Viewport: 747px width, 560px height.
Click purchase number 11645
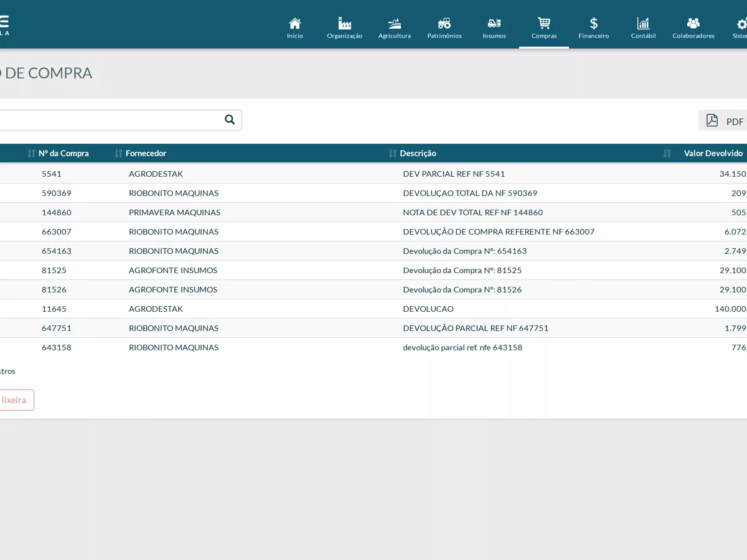pyautogui.click(x=54, y=309)
